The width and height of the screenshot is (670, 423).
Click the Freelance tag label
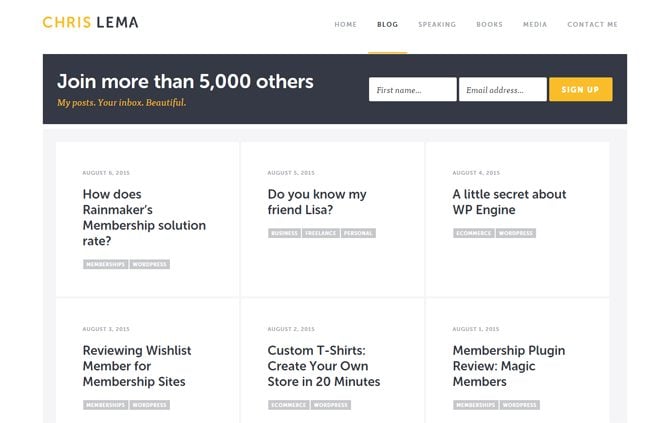(321, 233)
